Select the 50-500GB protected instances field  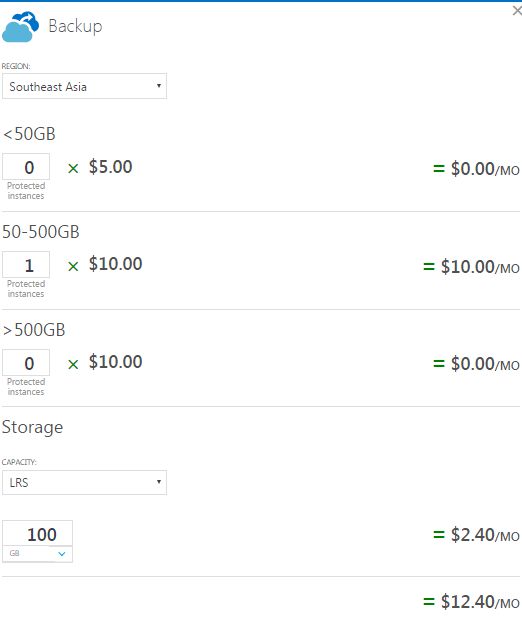26,265
